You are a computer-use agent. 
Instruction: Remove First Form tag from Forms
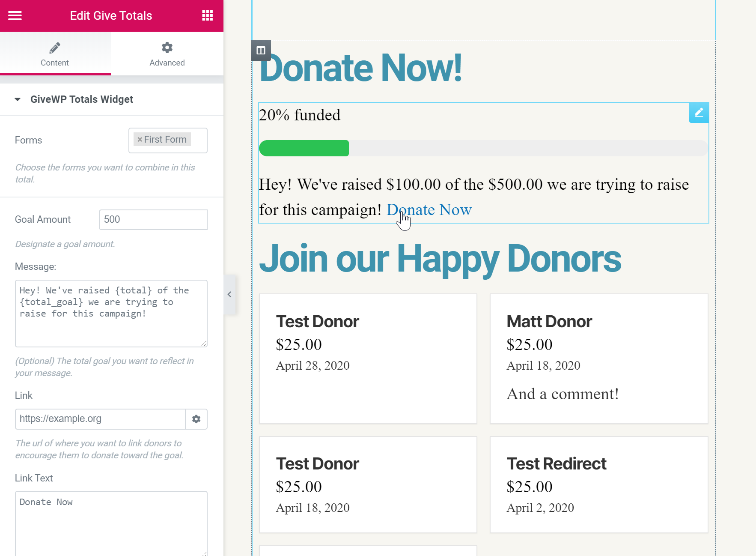pyautogui.click(x=140, y=140)
